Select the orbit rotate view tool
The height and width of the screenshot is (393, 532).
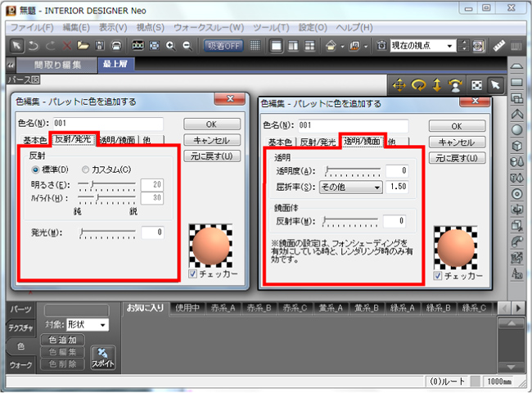tap(418, 85)
